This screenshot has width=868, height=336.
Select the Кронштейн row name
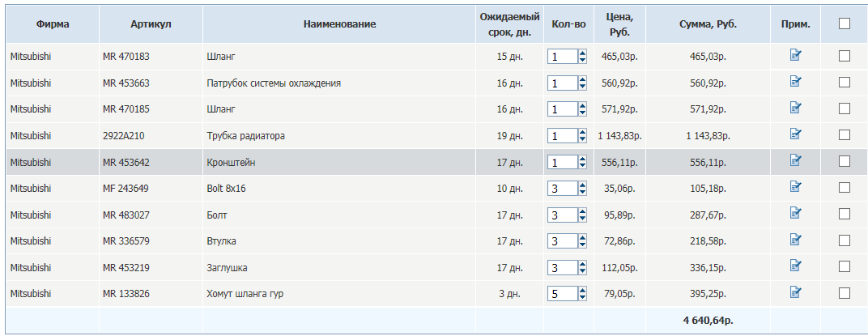pyautogui.click(x=230, y=162)
